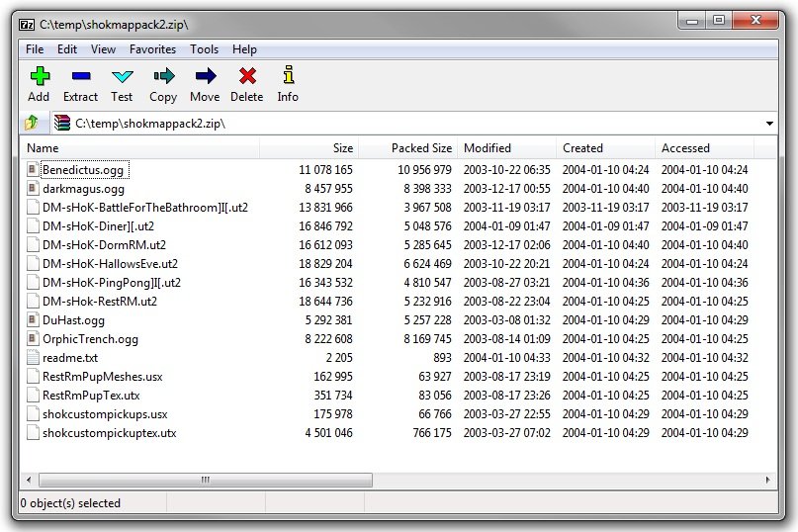Image resolution: width=798 pixels, height=532 pixels.
Task: Click the horizontal scrollbar thumb
Action: [x=206, y=480]
